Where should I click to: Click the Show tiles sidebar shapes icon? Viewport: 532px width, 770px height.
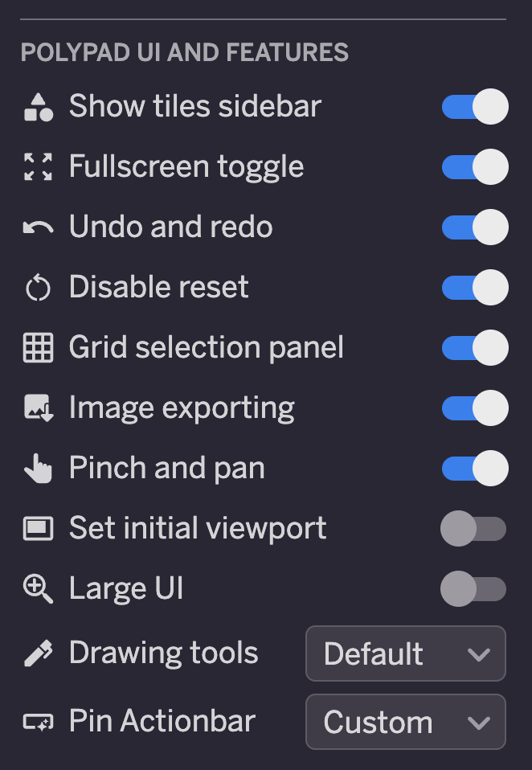coord(38,105)
